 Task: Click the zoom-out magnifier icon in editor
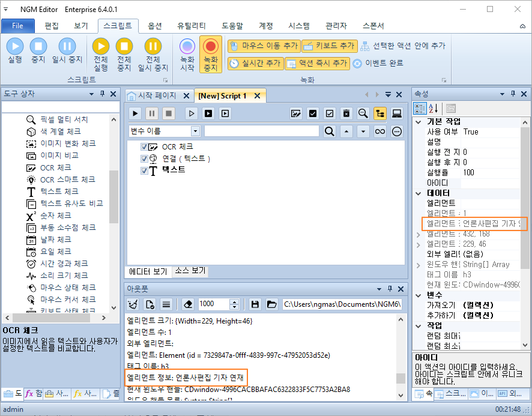click(x=363, y=113)
